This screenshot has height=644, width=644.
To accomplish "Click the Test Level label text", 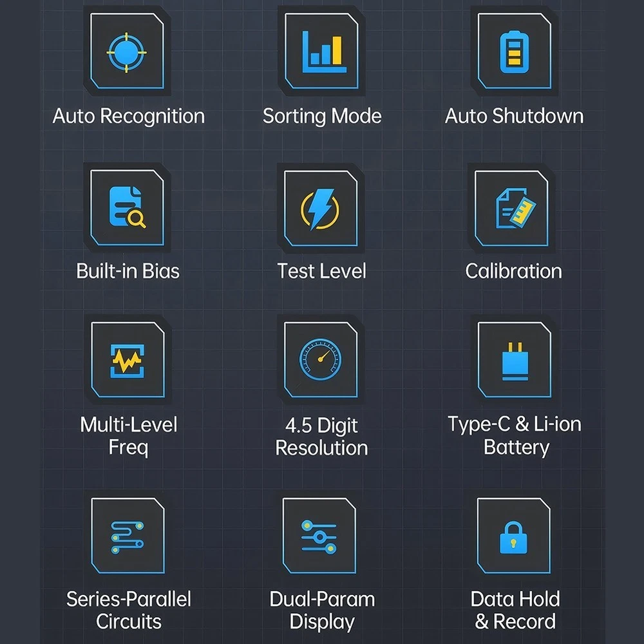I will coord(321,271).
